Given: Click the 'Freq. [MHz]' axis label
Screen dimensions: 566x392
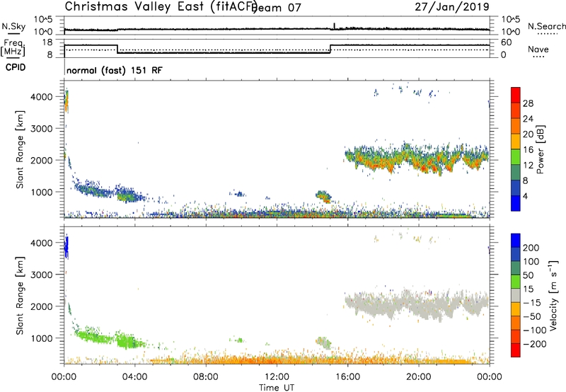Looking at the screenshot, I should (13, 48).
